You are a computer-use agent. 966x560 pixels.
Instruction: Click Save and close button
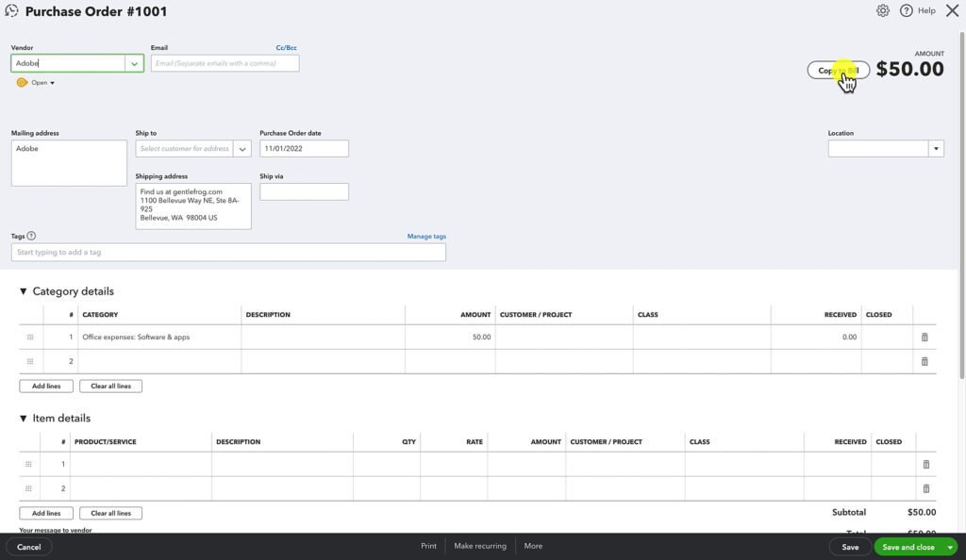908,546
